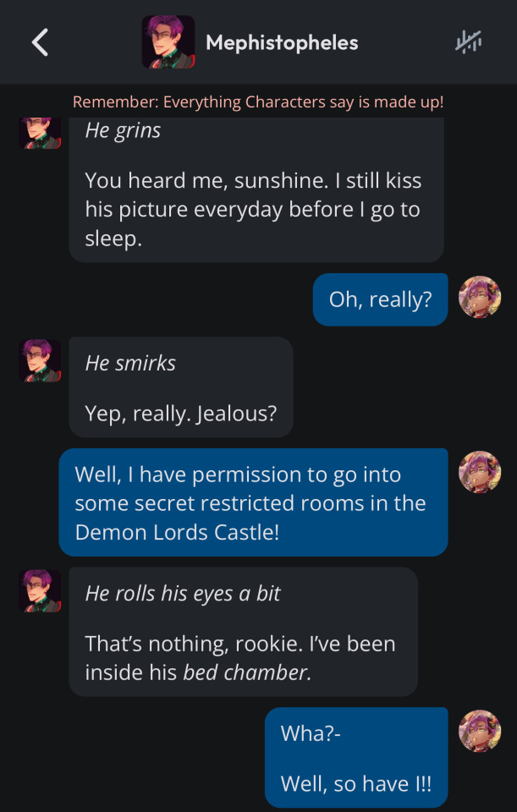Viewport: 517px width, 812px height.
Task: Tap user avatar beside 'Well, so have I!!'
Action: pyautogui.click(x=480, y=731)
